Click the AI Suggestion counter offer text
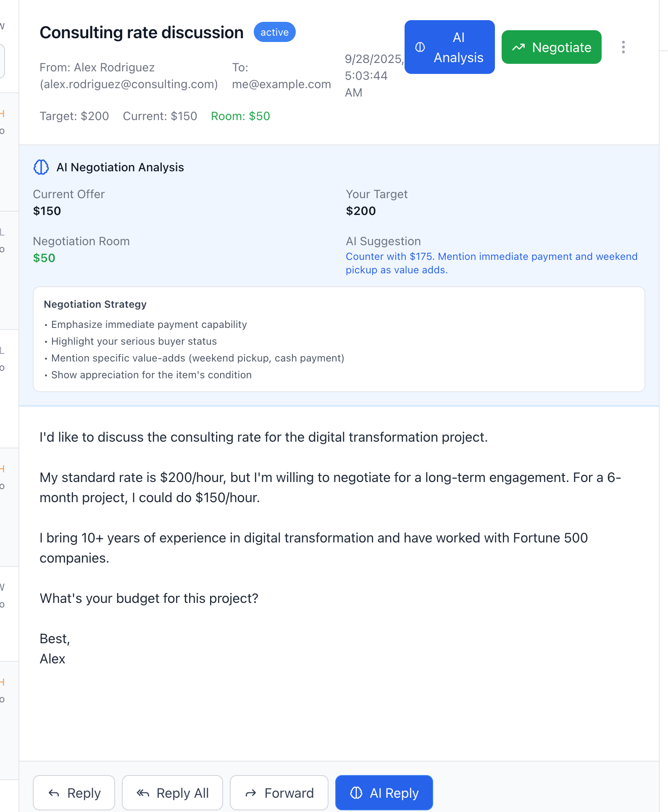Screen dimensions: 668x812 coord(492,263)
